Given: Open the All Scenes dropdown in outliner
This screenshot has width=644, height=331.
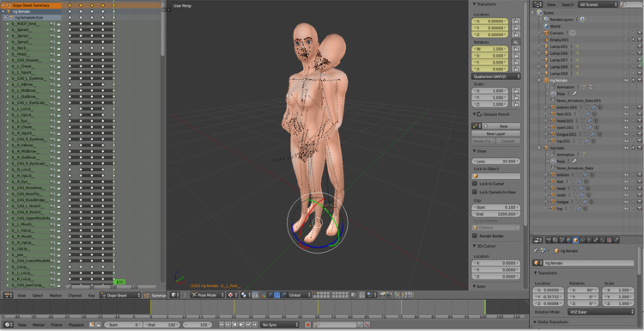Looking at the screenshot, I should coord(598,4).
